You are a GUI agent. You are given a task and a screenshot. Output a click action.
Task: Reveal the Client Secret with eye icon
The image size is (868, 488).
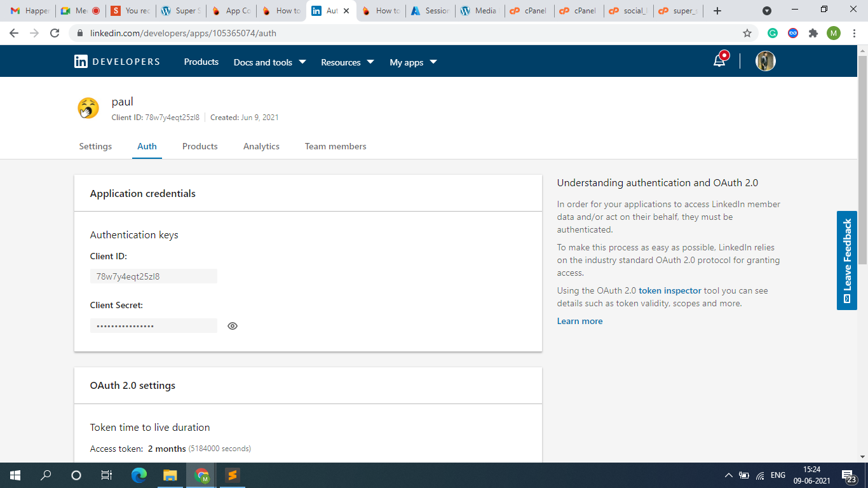(233, 326)
